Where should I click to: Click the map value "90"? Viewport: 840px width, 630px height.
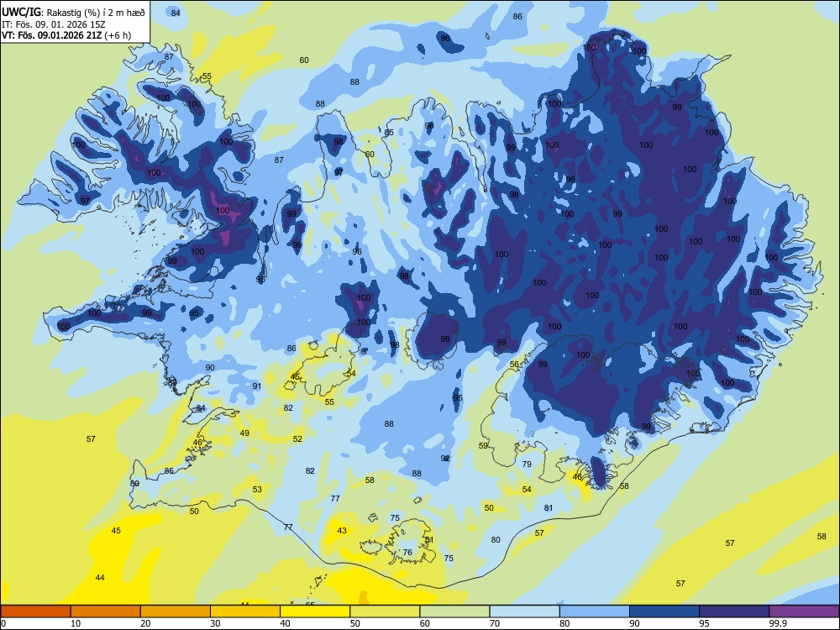[x=210, y=368]
